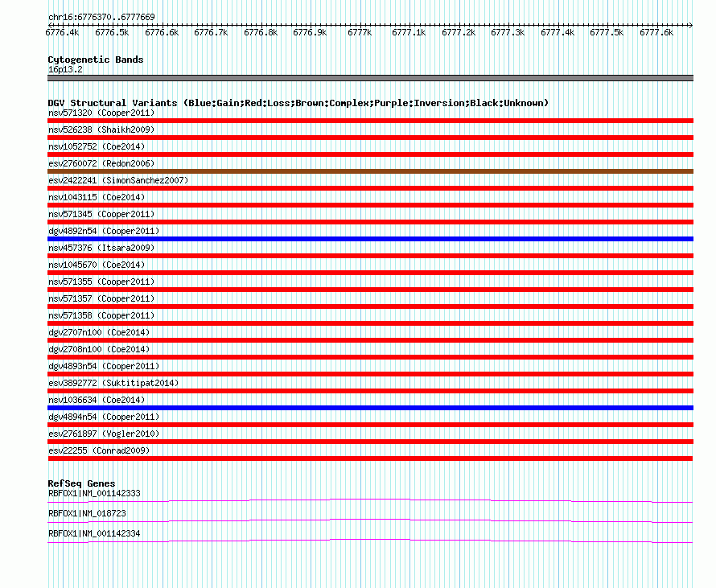The height and width of the screenshot is (588, 716).
Task: Open variant esv3892772 (Suktitipat2014)
Action: [113, 383]
